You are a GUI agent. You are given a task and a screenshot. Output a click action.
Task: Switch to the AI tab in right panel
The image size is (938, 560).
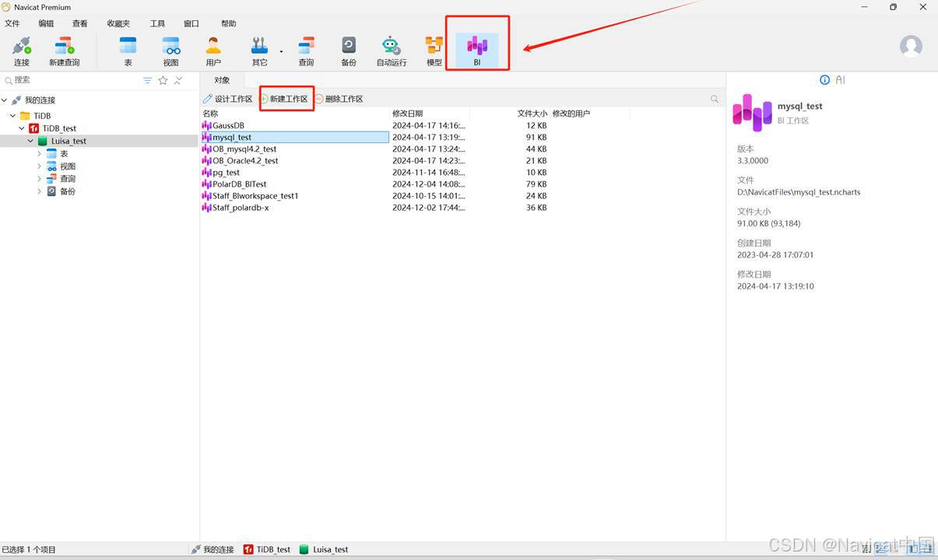coord(840,80)
